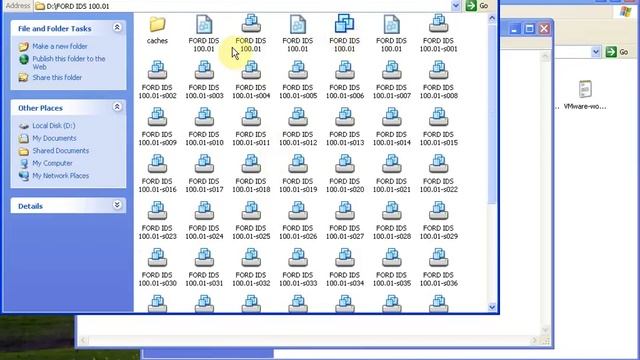The width and height of the screenshot is (640, 360).
Task: Select FORD IDS 100.01-s033 file icon
Action: coord(298,258)
